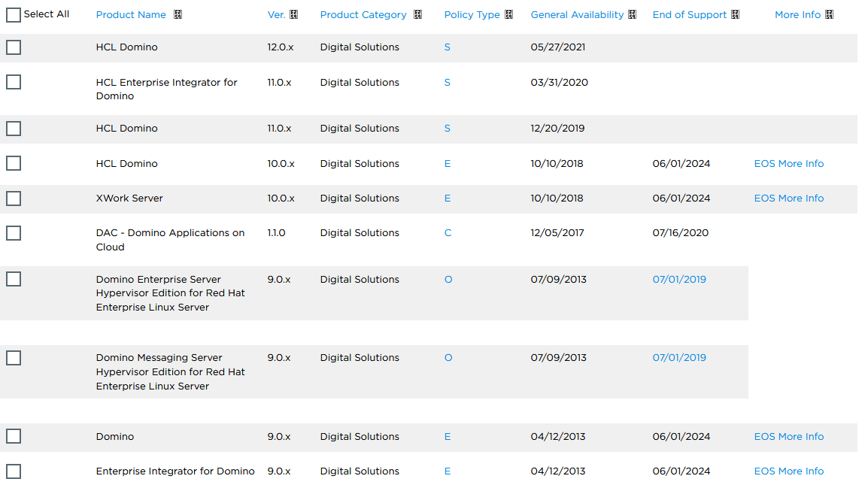Screen dimensions: 868x494
Task: Click policy O for Domino Enterprise Server Hypervisor
Action: pos(448,280)
